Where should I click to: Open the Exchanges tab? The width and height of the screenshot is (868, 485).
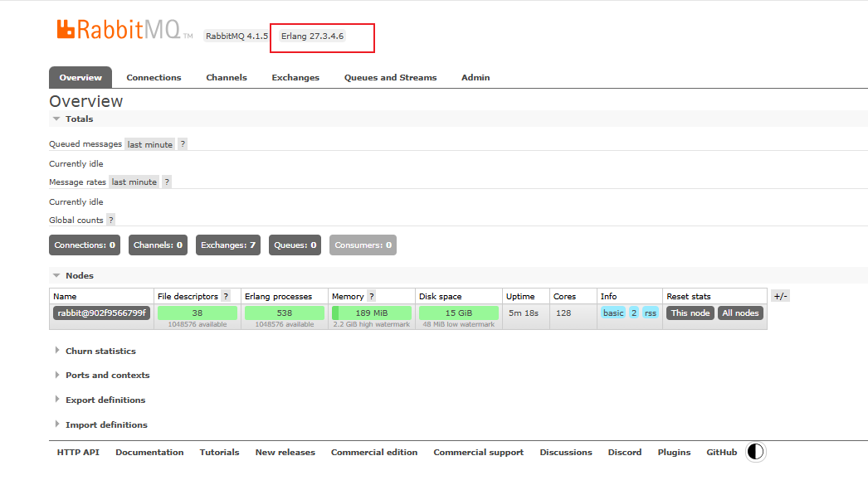click(x=295, y=77)
